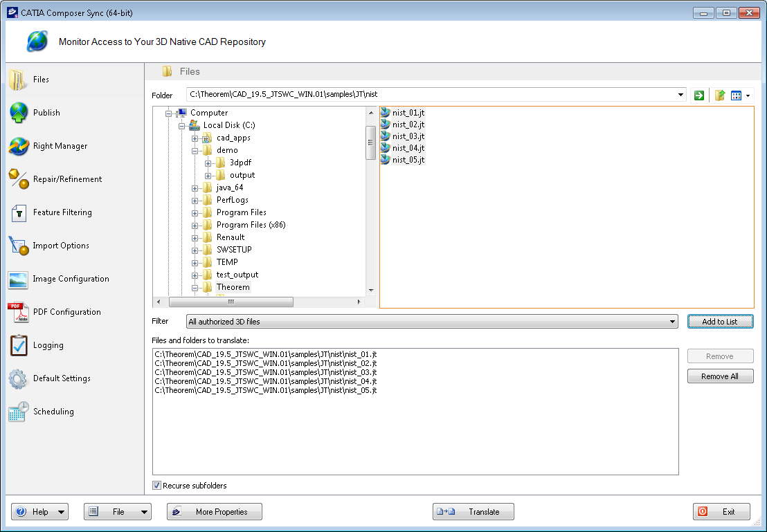Open the Repair/Refinement icon
The image size is (767, 532).
coord(19,179)
